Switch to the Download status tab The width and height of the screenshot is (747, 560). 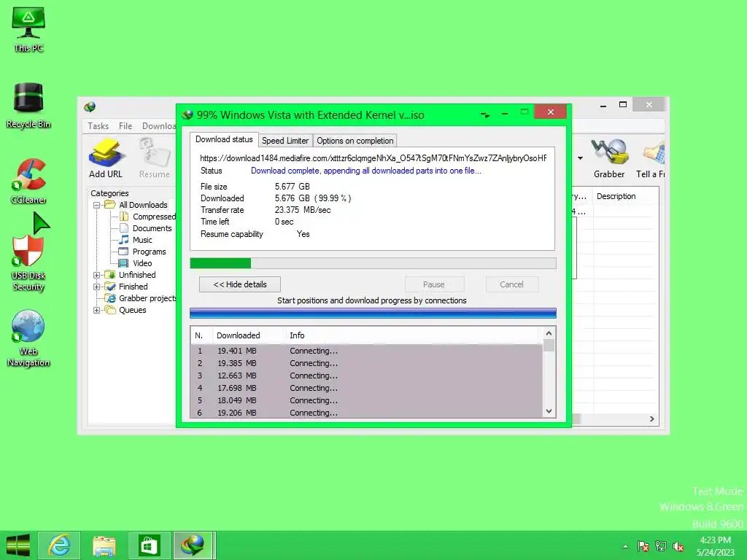click(224, 139)
